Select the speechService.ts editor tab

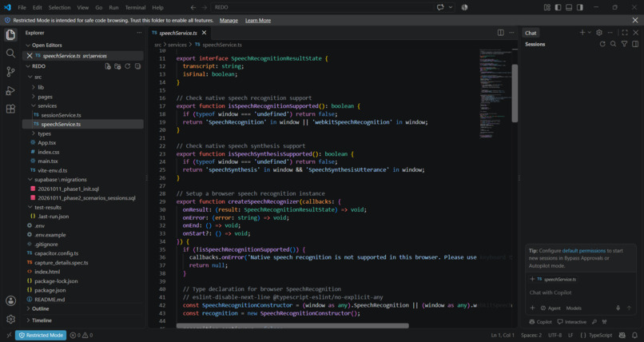178,33
